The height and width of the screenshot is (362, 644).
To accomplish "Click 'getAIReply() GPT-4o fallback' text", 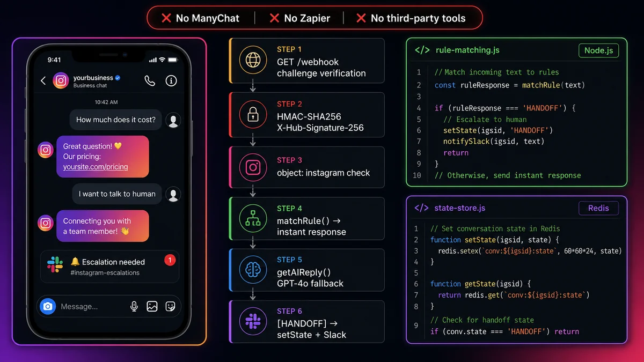I will (310, 278).
